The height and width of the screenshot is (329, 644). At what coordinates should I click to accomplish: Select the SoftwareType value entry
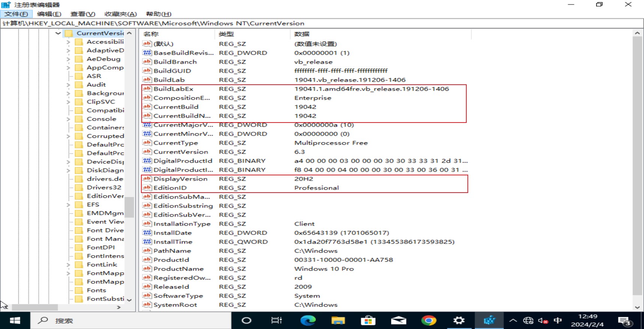(x=178, y=296)
